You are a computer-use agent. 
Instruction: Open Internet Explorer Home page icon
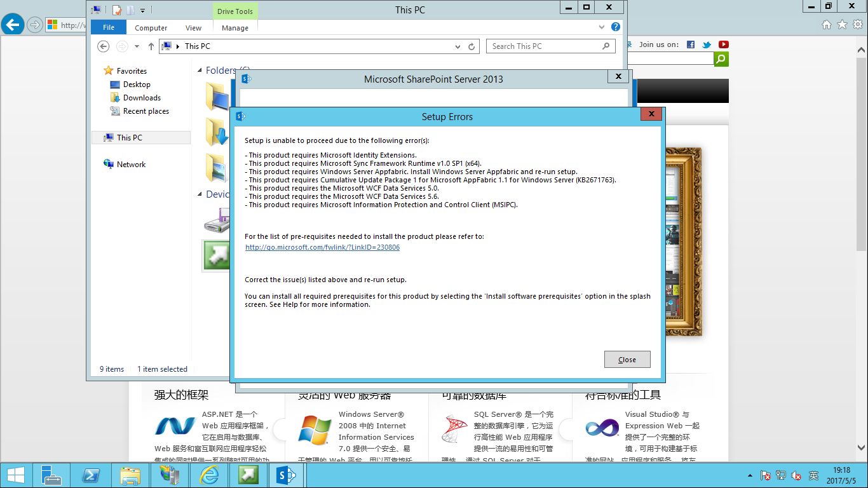[x=827, y=25]
